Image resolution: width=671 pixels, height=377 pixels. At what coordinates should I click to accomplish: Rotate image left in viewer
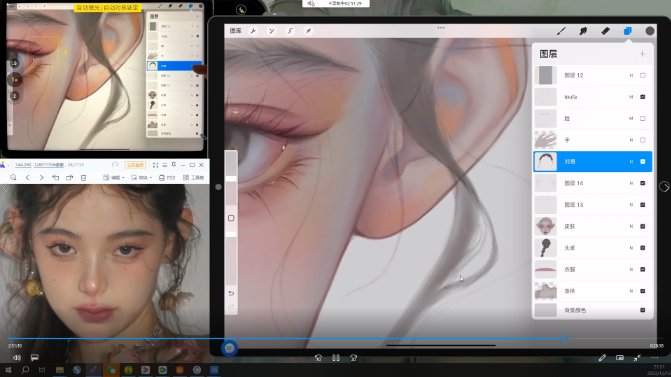[55, 178]
